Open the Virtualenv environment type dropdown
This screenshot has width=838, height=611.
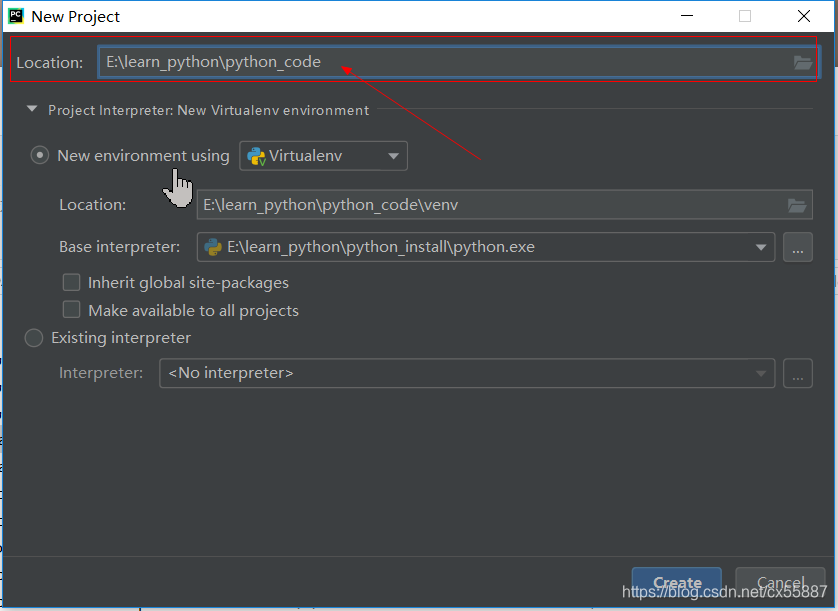(x=323, y=156)
